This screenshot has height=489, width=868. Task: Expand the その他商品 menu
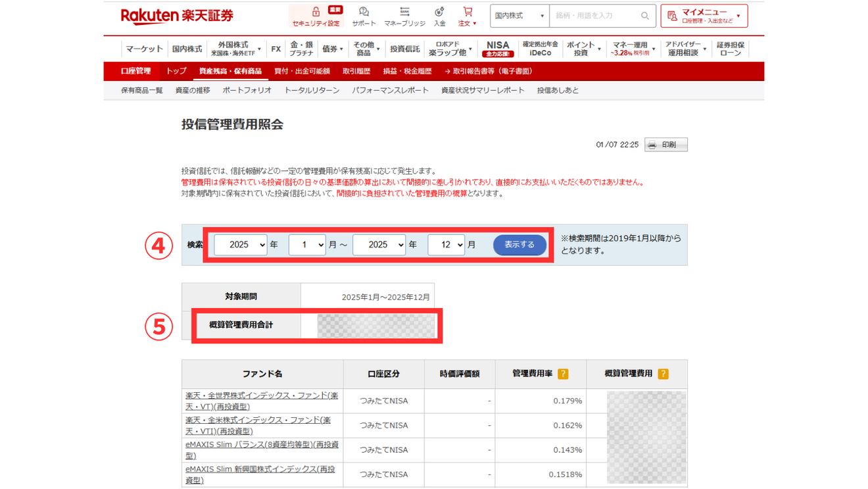[x=366, y=49]
